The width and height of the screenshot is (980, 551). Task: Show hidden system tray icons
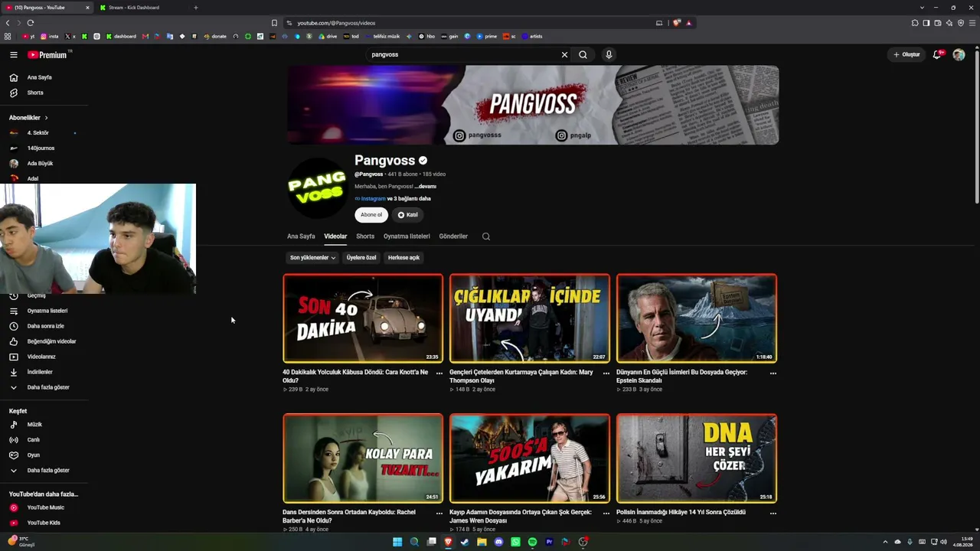click(x=885, y=542)
